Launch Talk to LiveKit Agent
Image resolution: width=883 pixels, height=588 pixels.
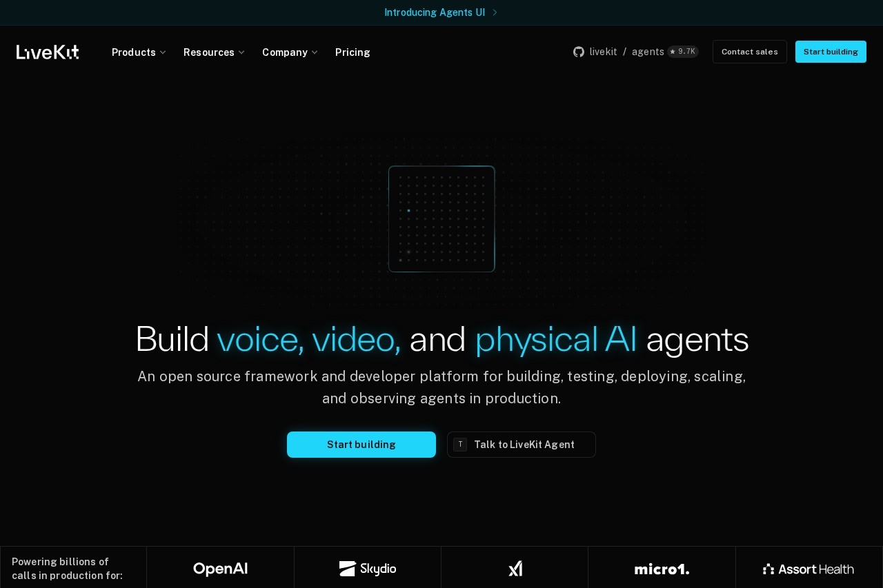[x=522, y=445]
